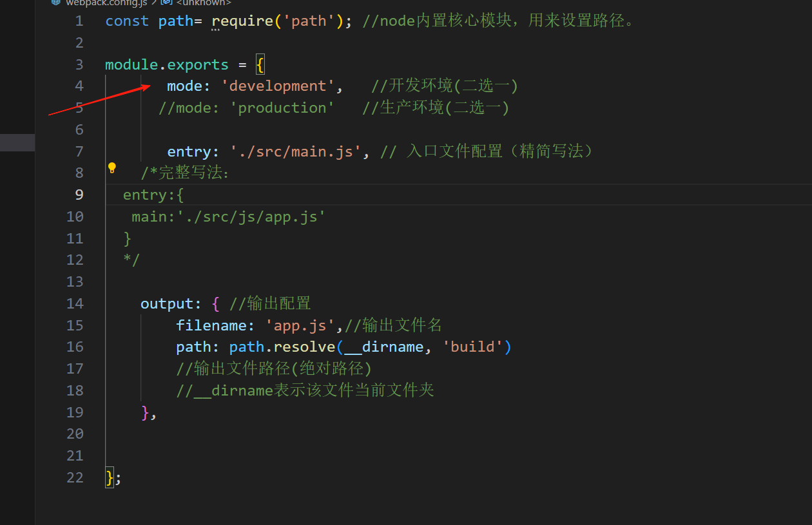Select line number 22 in the gutter

75,477
